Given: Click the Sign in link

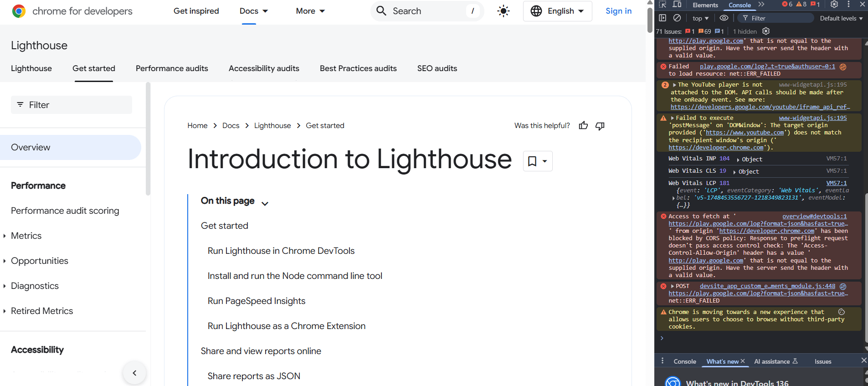Looking at the screenshot, I should pyautogui.click(x=618, y=11).
